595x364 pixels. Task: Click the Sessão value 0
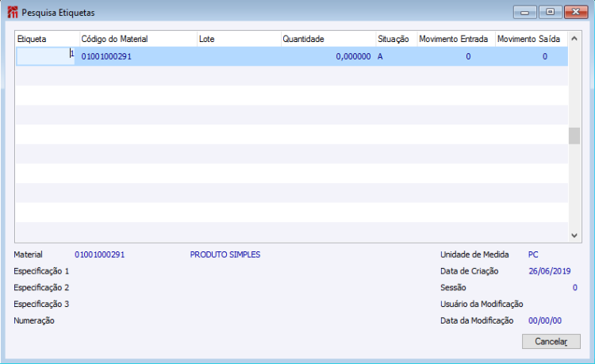[x=575, y=288]
